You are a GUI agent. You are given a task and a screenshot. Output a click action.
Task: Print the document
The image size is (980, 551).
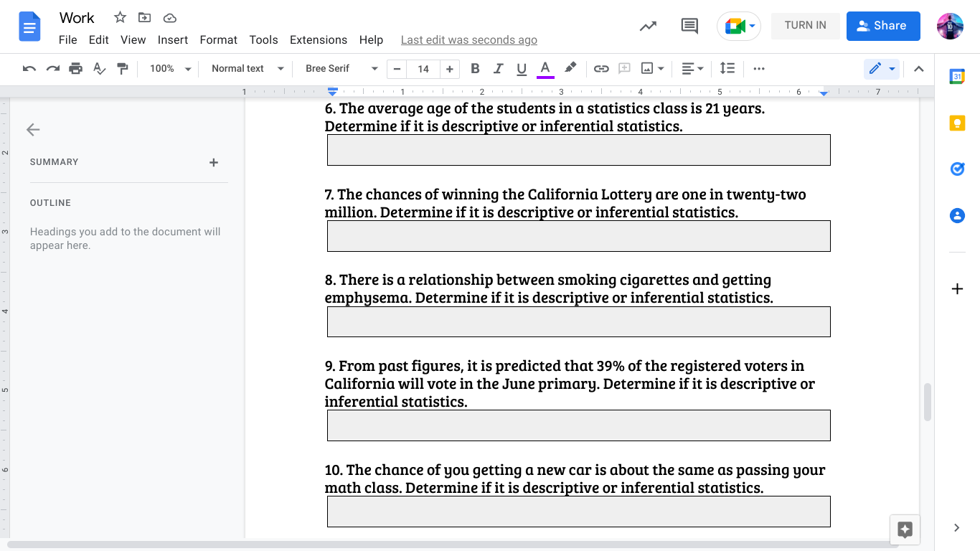click(75, 69)
